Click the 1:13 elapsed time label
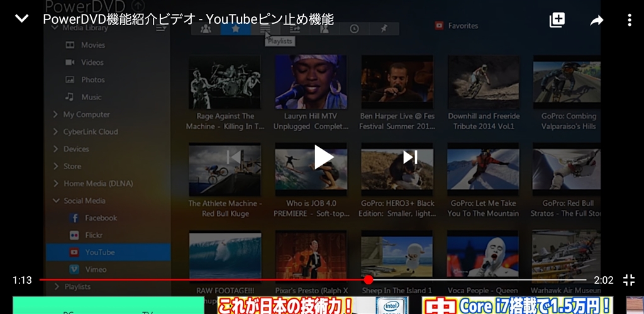 [x=22, y=280]
